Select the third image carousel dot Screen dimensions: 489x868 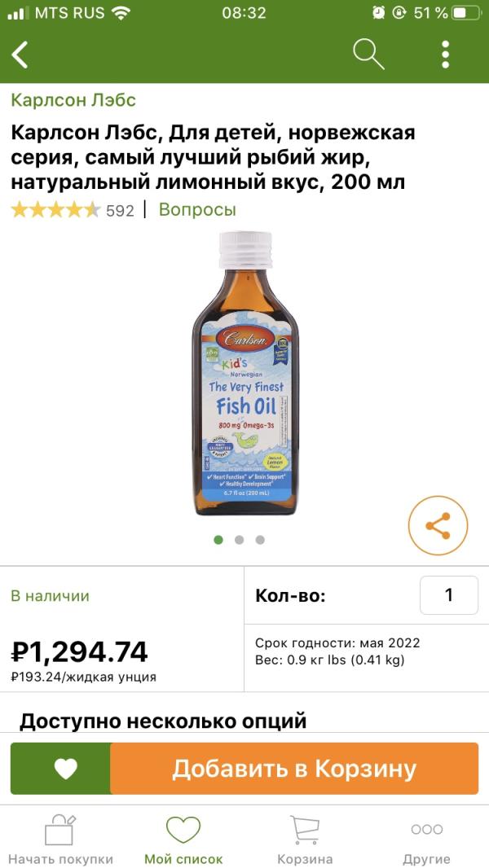pyautogui.click(x=260, y=539)
